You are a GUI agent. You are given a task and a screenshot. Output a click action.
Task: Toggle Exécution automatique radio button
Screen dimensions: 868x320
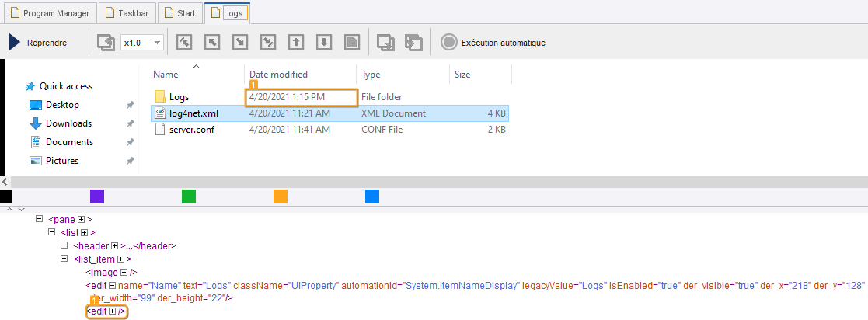[448, 43]
